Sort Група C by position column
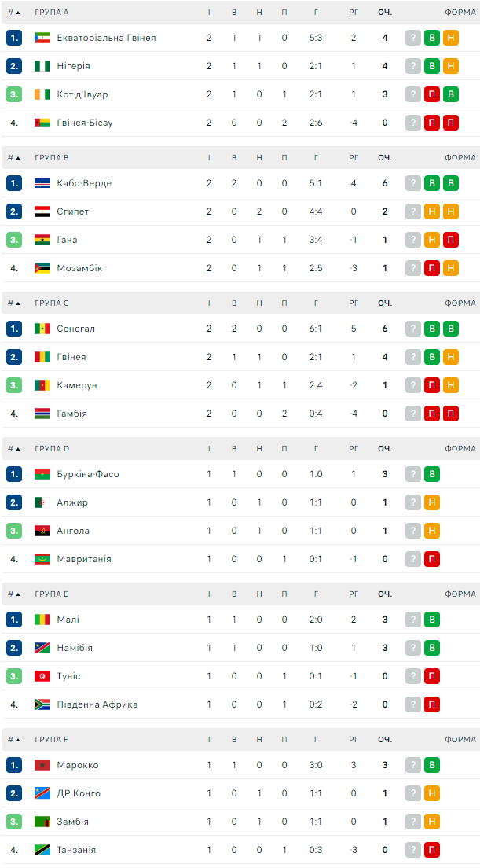Image resolution: width=480 pixels, height=868 pixels. click(14, 303)
